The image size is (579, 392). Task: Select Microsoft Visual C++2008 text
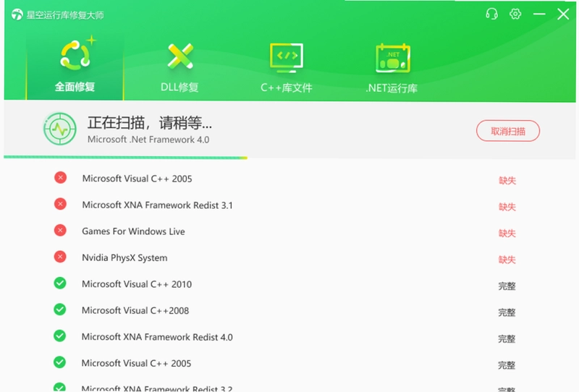(x=135, y=311)
